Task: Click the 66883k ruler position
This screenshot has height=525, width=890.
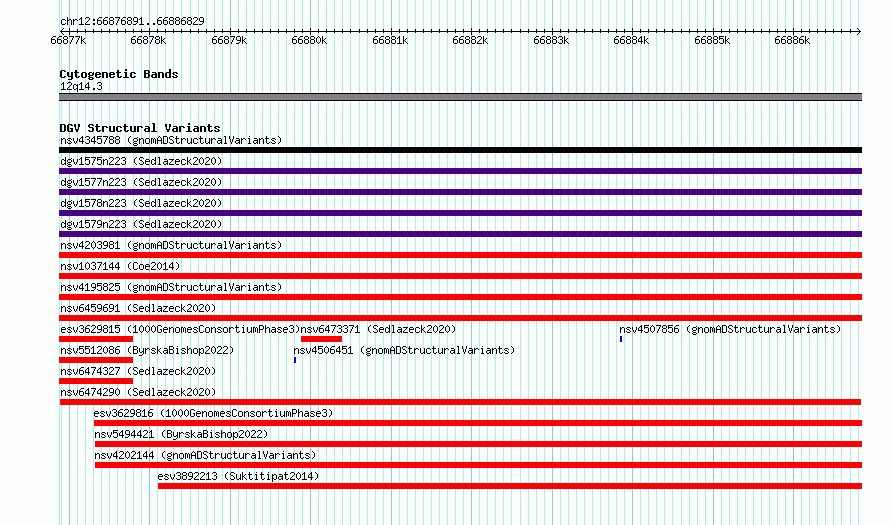Action: tap(551, 40)
